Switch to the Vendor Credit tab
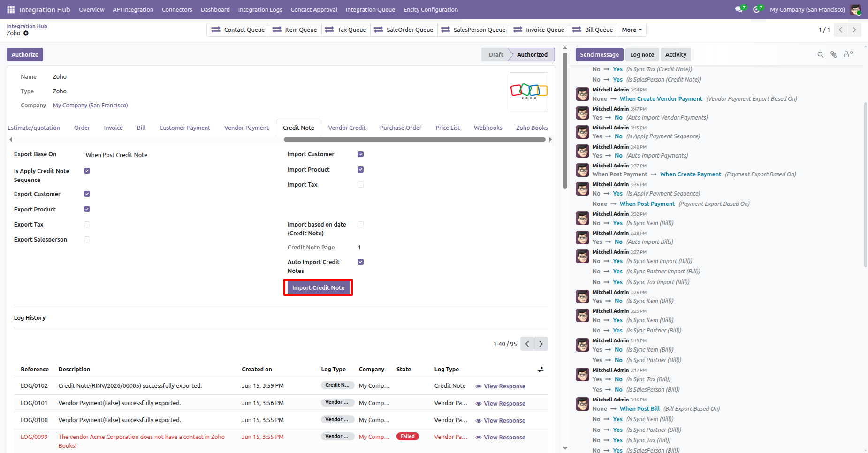Viewport: 868px width, 453px height. tap(347, 128)
